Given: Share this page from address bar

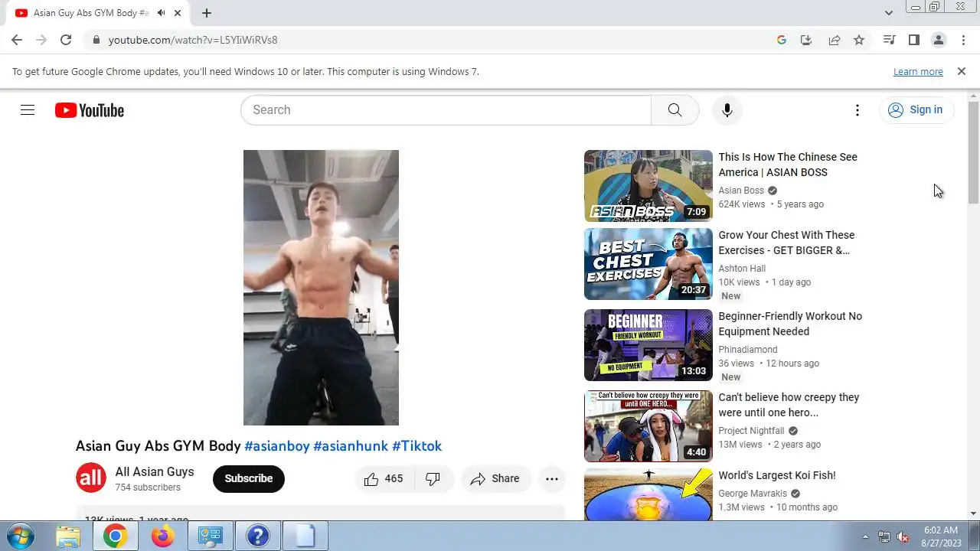Looking at the screenshot, I should (x=835, y=40).
